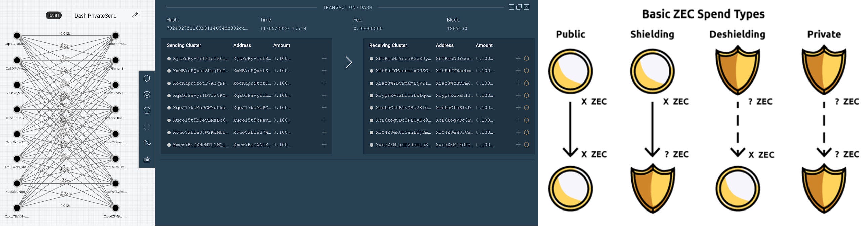This screenshot has height=226, width=868.
Task: Click plus icon on XfhFd2YWaebmixUJSC receiving row
Action: click(518, 71)
